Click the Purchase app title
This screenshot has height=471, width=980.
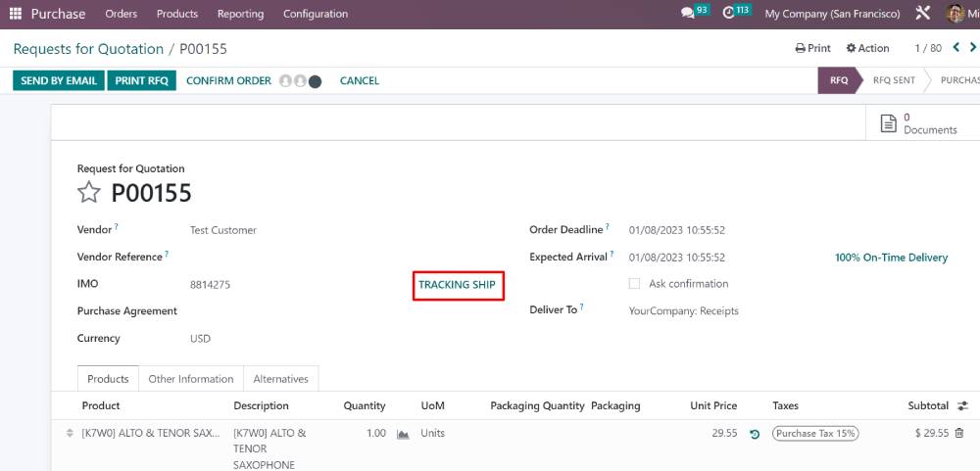click(58, 14)
